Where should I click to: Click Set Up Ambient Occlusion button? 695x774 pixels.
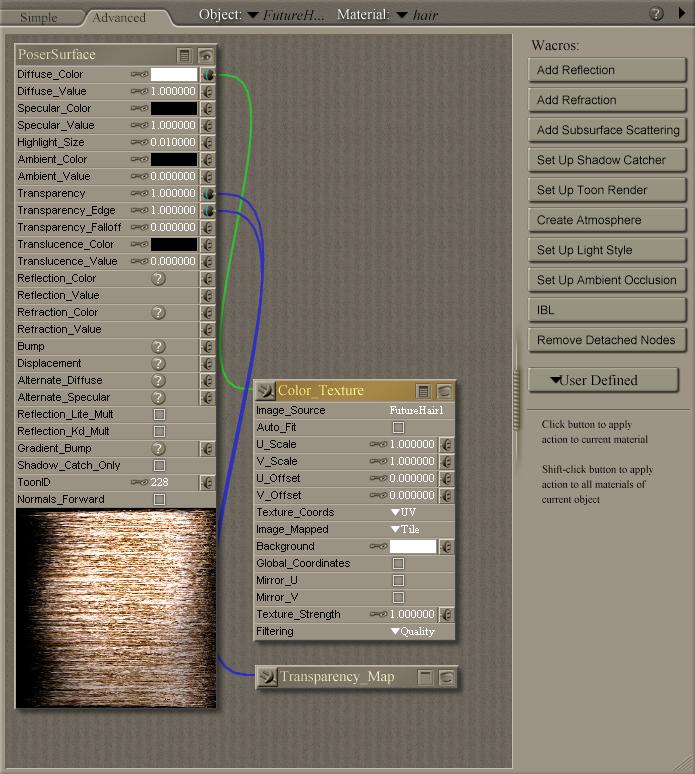click(607, 280)
